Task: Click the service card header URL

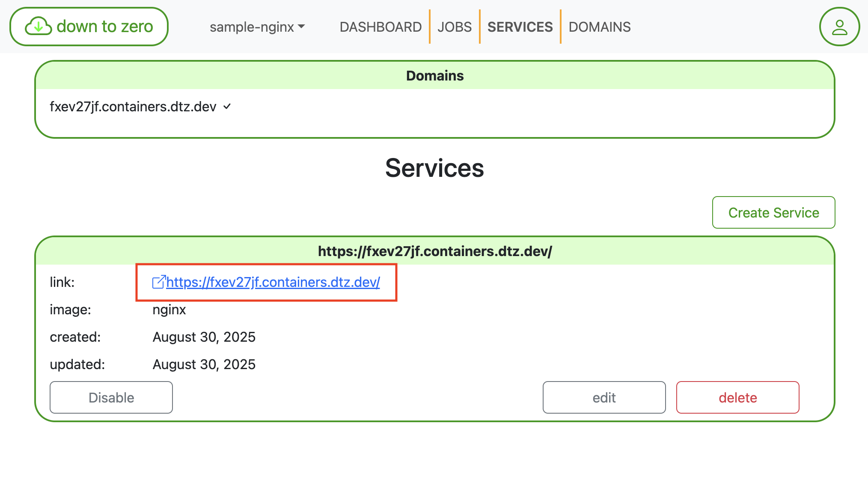Action: [x=435, y=251]
